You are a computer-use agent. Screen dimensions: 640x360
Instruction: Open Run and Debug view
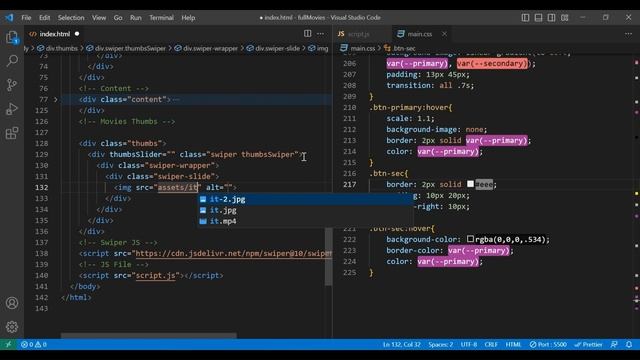coord(12,109)
